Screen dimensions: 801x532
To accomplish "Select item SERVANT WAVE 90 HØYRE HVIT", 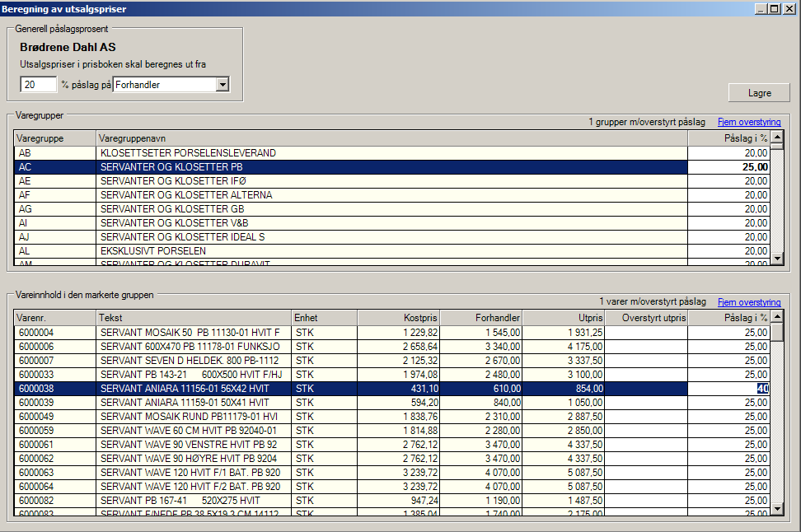I will 391,459.
